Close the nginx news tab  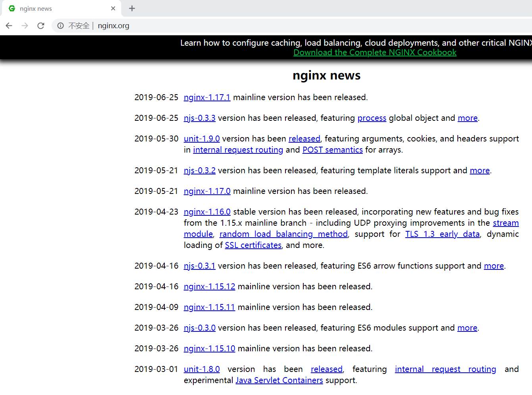point(113,8)
